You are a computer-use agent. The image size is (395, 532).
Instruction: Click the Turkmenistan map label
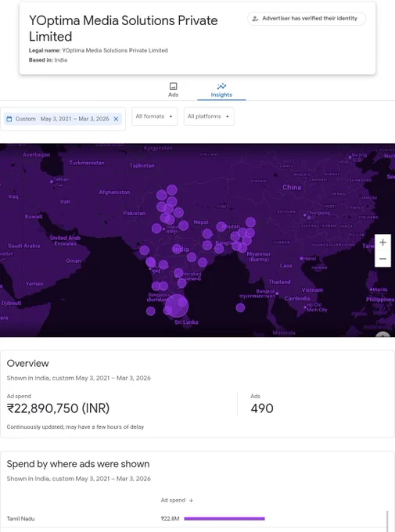click(x=87, y=163)
